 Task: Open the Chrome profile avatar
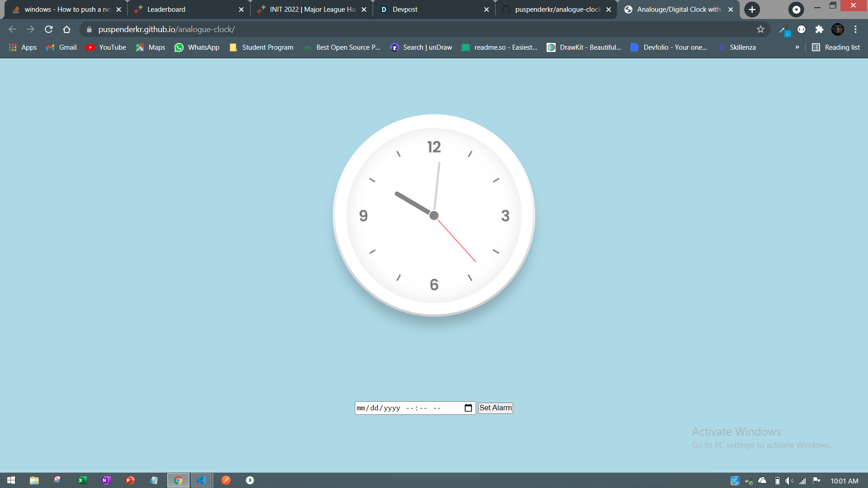pos(838,29)
